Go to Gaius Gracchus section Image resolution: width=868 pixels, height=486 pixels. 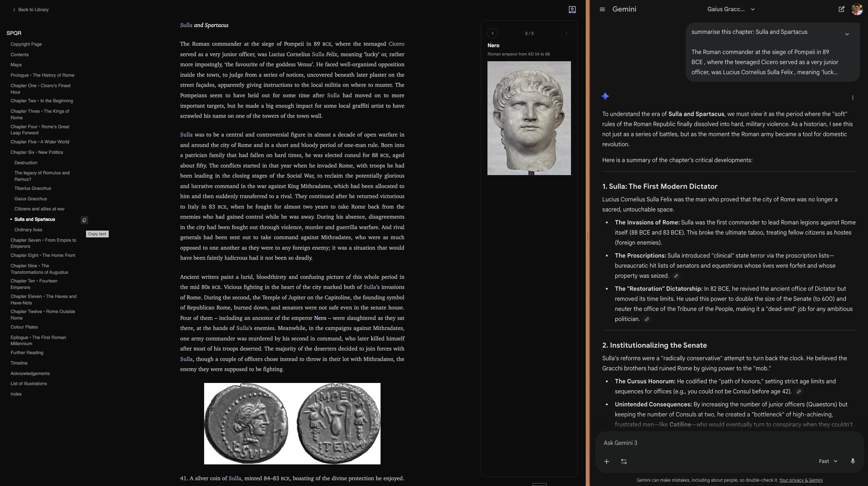click(x=31, y=199)
